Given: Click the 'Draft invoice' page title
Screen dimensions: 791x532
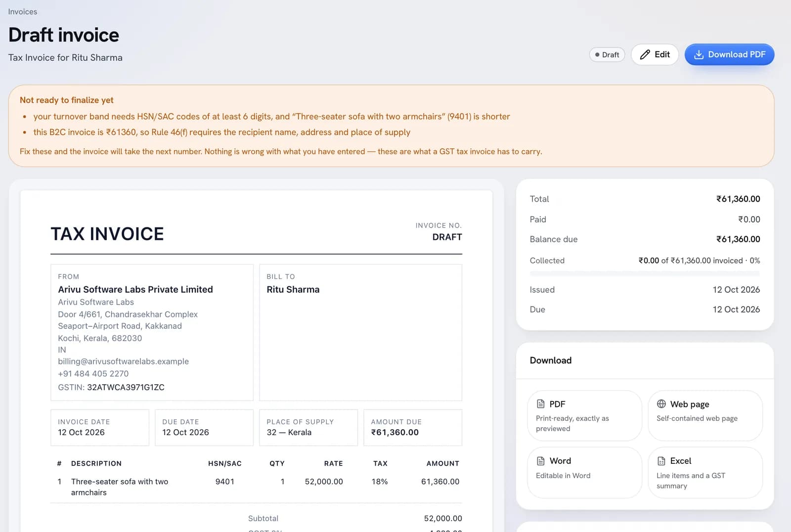Looking at the screenshot, I should click(64, 35).
